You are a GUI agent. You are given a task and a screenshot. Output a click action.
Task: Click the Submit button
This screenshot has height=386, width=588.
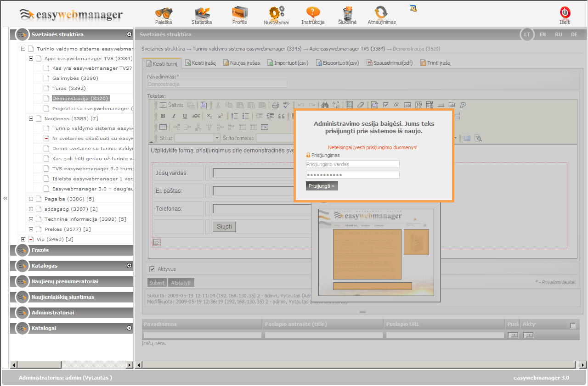point(157,283)
